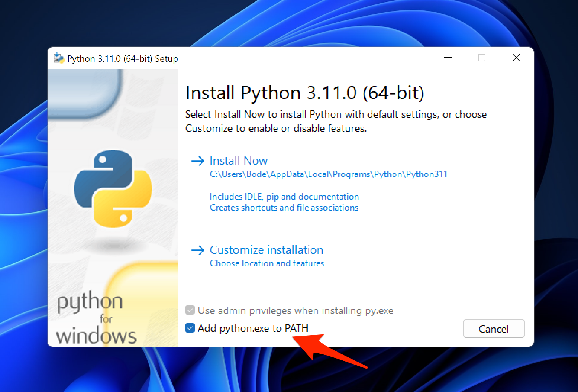Click the arrow icon beside Install Now
578x392 pixels.
click(x=197, y=161)
